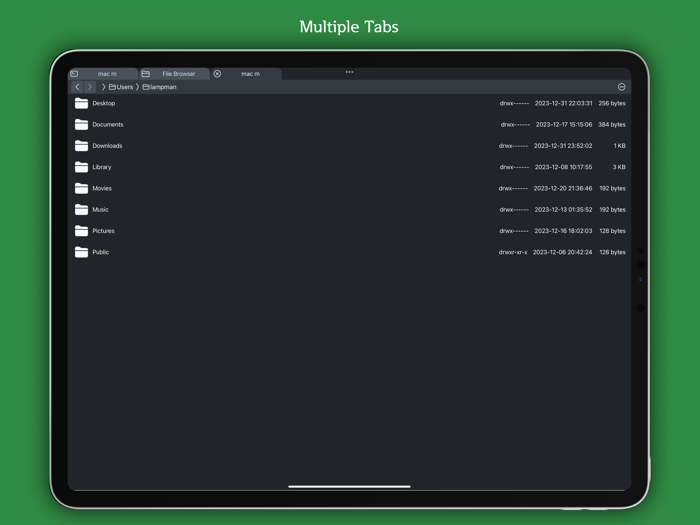Viewport: 700px width, 525px height.
Task: Open the circular options button in the path bar
Action: [621, 87]
